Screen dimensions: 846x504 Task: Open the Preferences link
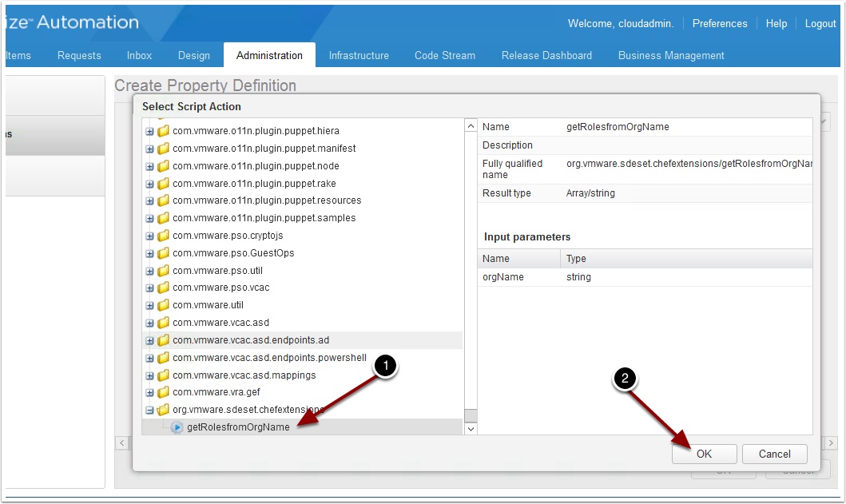pyautogui.click(x=720, y=23)
